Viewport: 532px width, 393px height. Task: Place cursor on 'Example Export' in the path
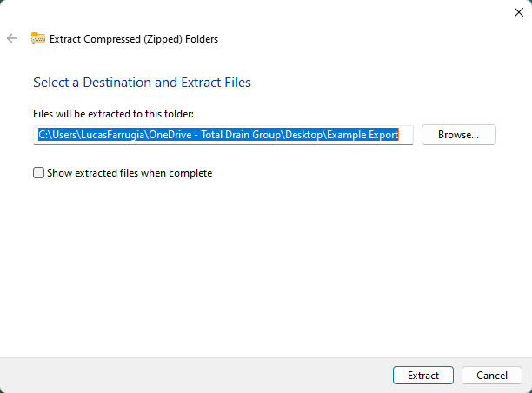(363, 135)
